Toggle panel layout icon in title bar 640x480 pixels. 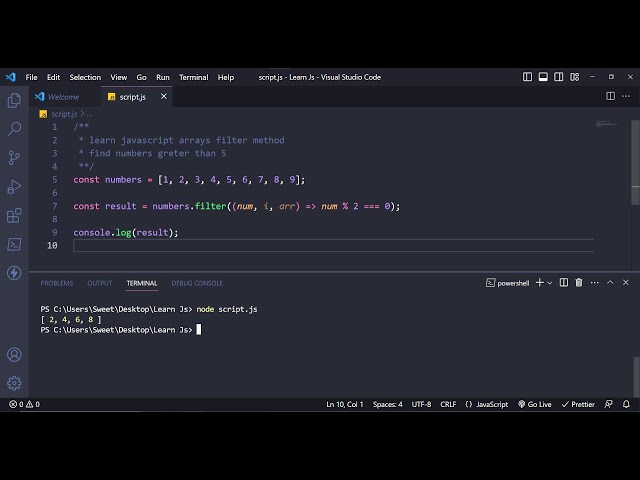[543, 77]
